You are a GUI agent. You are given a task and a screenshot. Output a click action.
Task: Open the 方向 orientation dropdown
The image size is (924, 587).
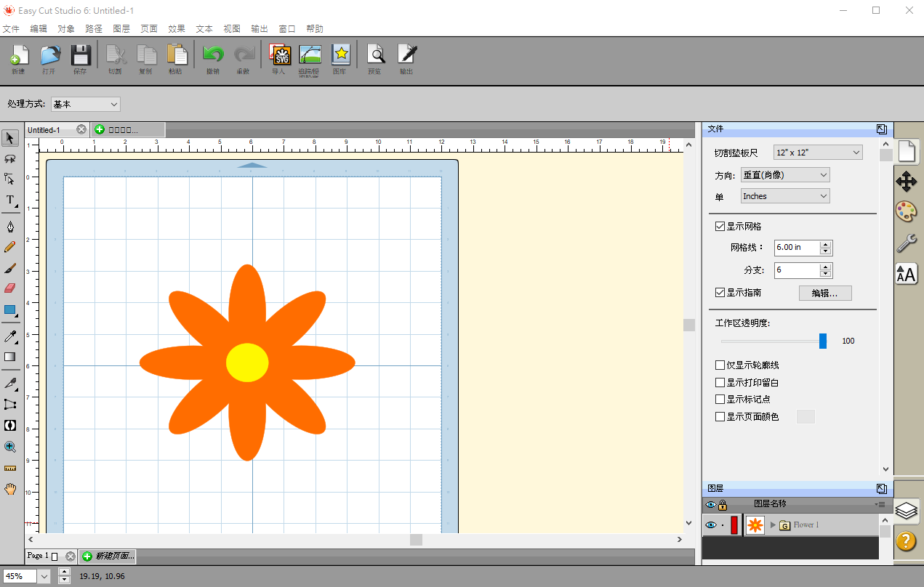coord(785,175)
